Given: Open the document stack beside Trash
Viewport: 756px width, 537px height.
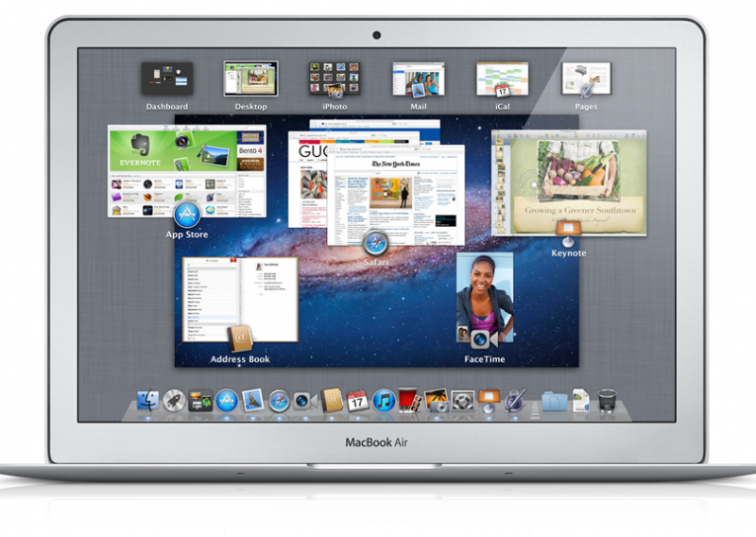Looking at the screenshot, I should click(x=581, y=401).
